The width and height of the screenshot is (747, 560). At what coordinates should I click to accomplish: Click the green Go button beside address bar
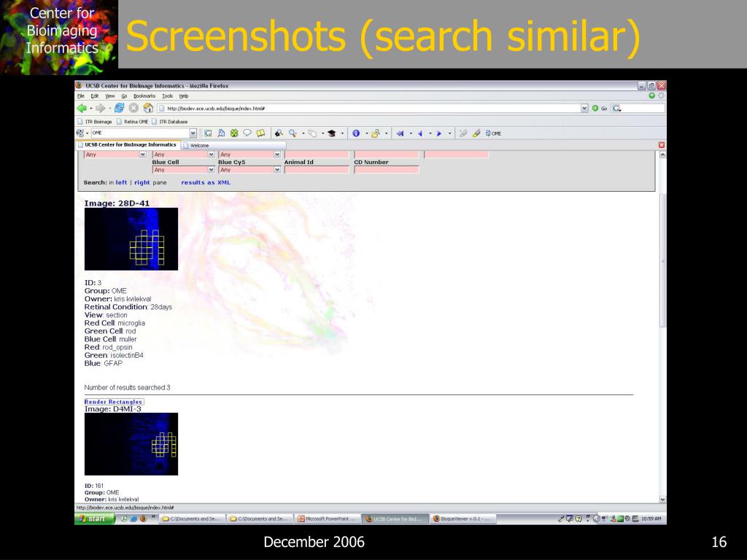coord(600,108)
